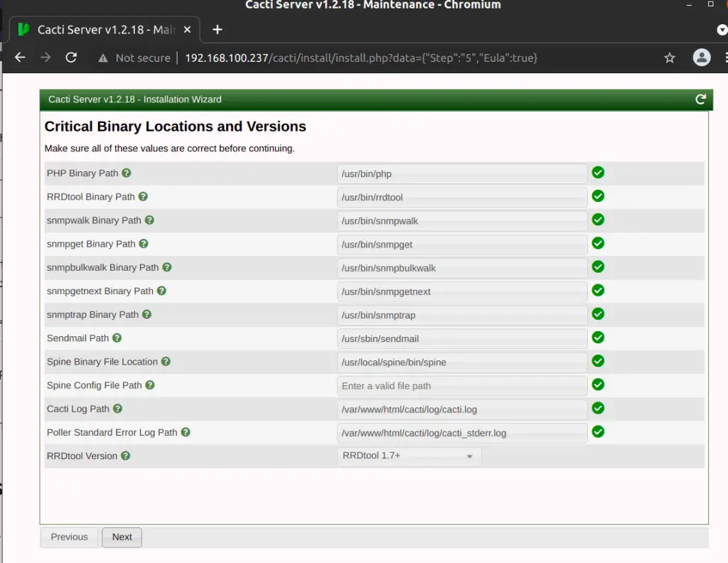Open a new browser tab
This screenshot has height=563, width=728.
217,29
